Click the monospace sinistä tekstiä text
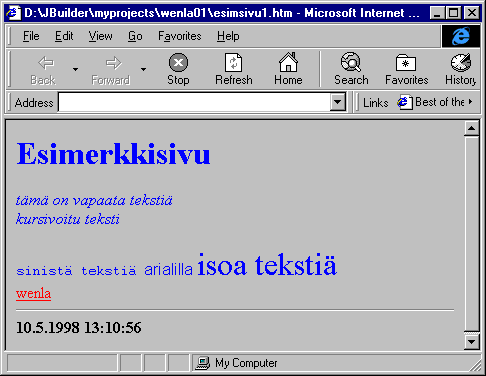486x376 pixels. (x=76, y=271)
